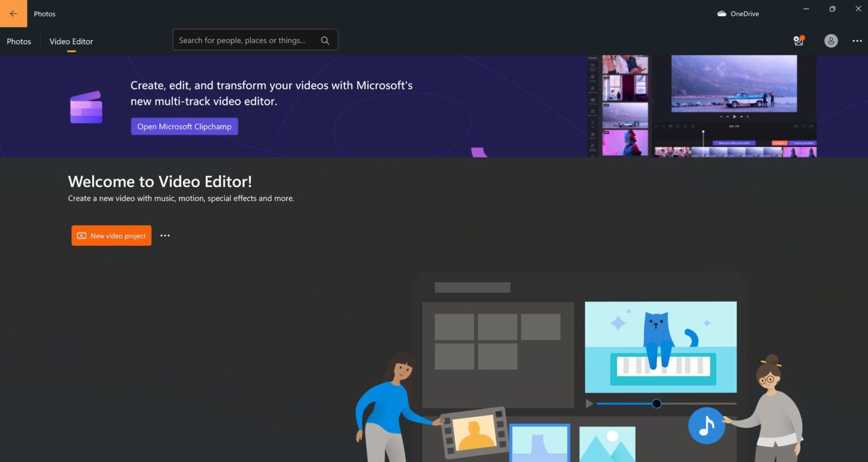The height and width of the screenshot is (462, 868).
Task: Open the photo import icon with orange badge
Action: (x=798, y=41)
